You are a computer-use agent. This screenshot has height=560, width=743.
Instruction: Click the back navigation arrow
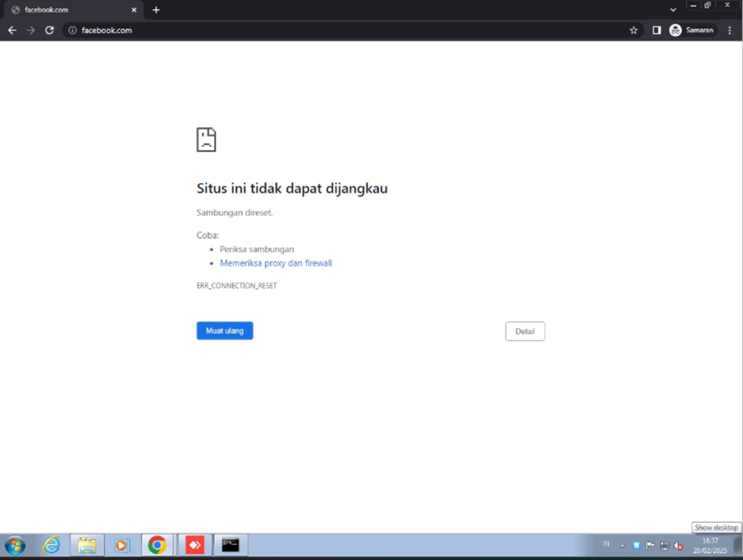tap(12, 30)
